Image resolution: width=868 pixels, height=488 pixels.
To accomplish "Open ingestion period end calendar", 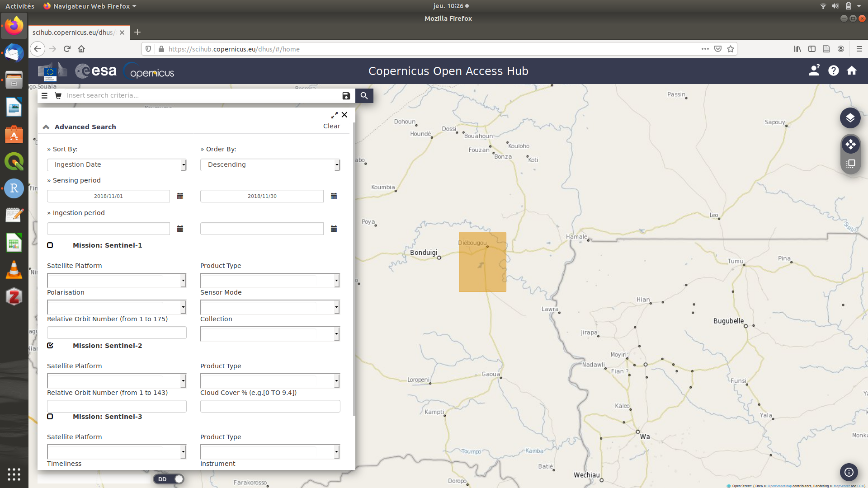I will (x=334, y=229).
